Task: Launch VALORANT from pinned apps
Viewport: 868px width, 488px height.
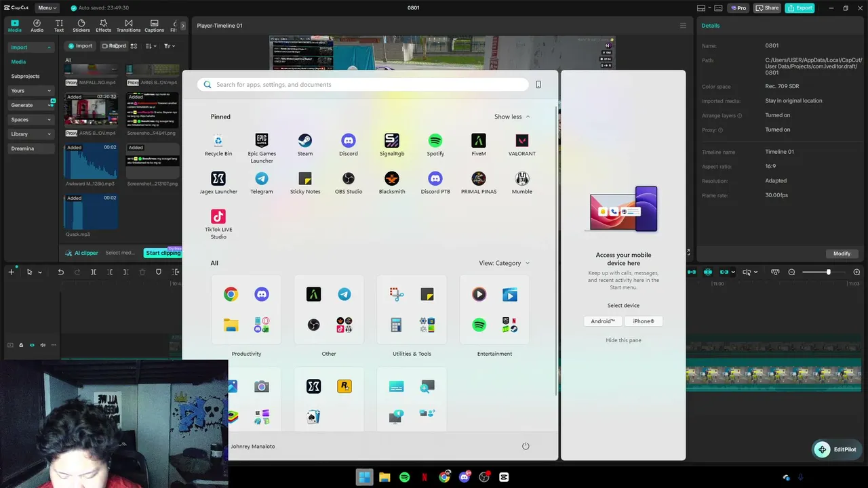Action: 522,144
